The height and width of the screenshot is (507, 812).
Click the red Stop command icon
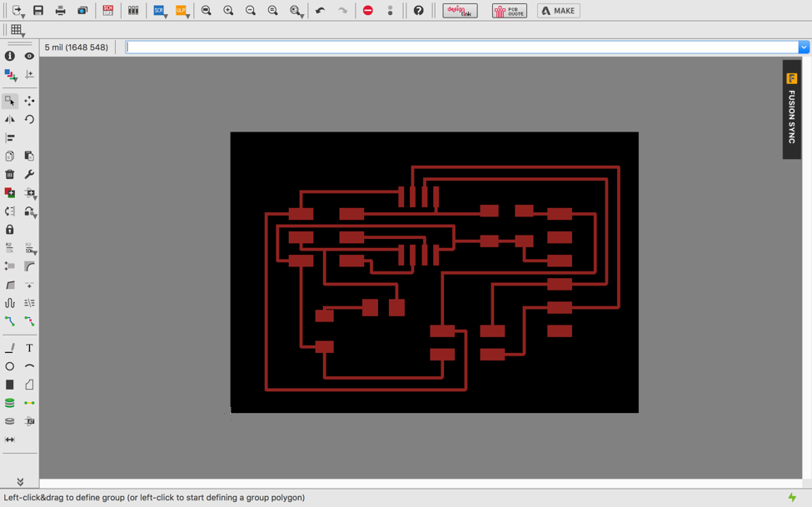(367, 10)
